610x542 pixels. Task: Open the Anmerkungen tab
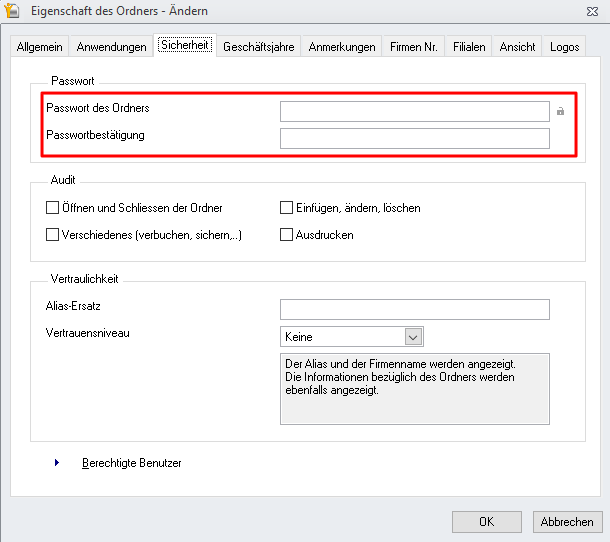click(x=342, y=47)
